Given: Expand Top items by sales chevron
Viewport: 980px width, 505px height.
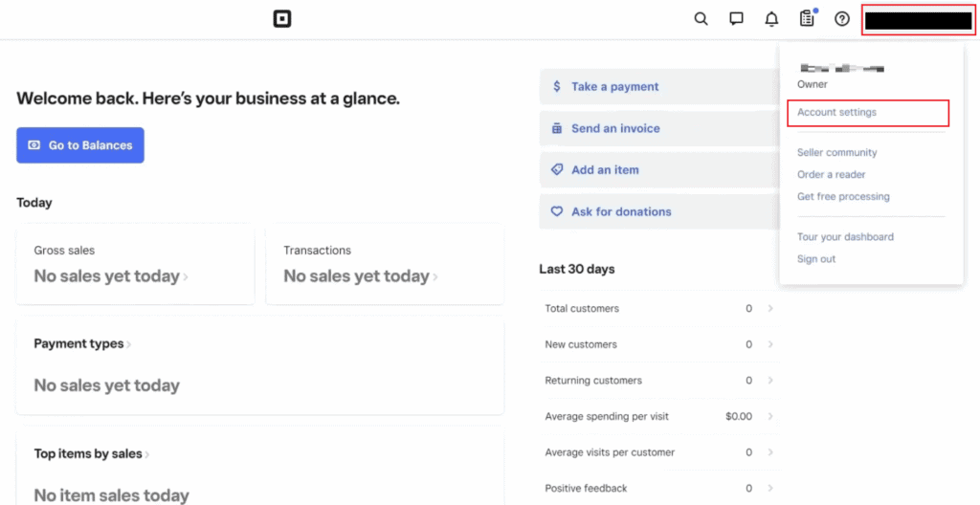Looking at the screenshot, I should [x=147, y=454].
